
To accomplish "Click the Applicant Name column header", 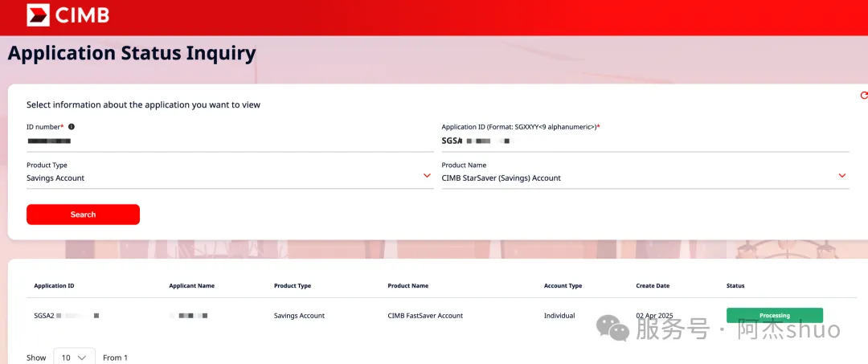I will pos(191,286).
